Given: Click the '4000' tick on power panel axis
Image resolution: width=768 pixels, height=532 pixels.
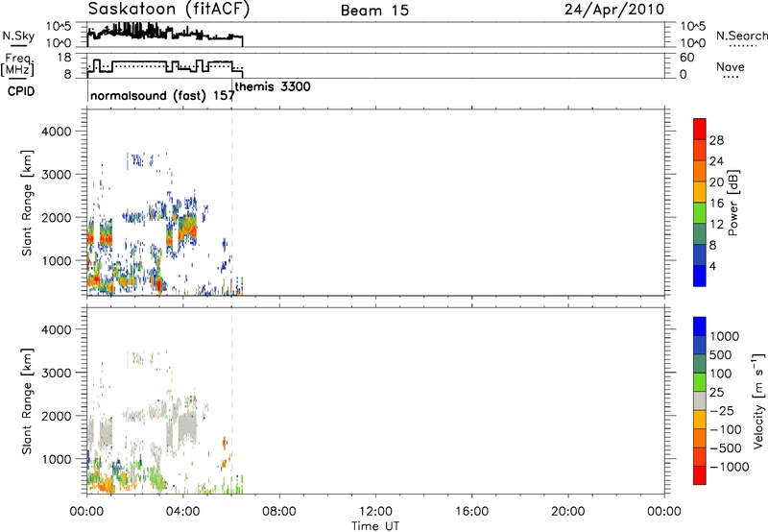Looking at the screenshot, I should pos(56,132).
